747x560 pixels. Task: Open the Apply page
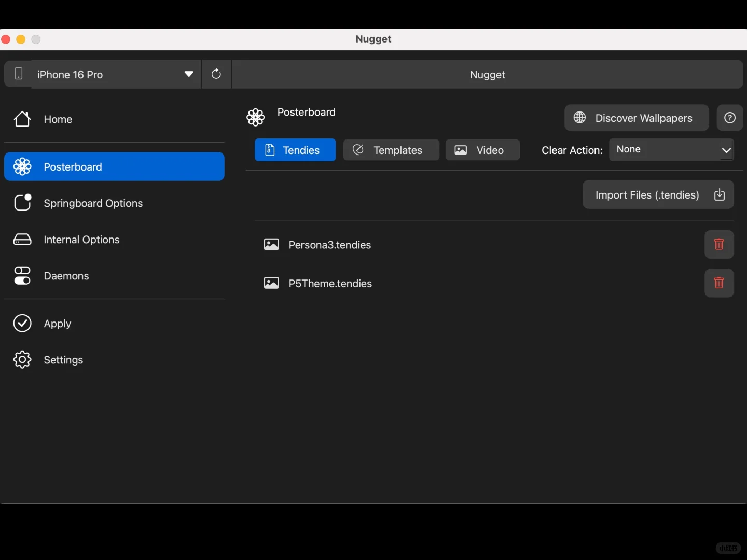coord(114,324)
